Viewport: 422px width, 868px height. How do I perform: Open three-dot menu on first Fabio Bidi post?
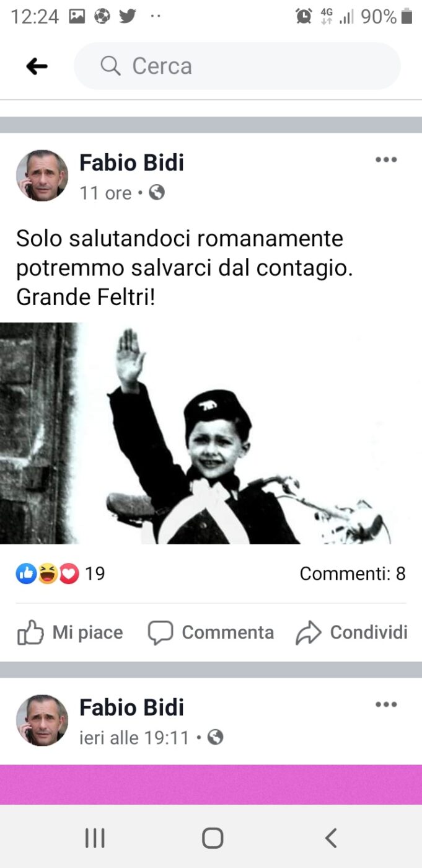click(386, 160)
